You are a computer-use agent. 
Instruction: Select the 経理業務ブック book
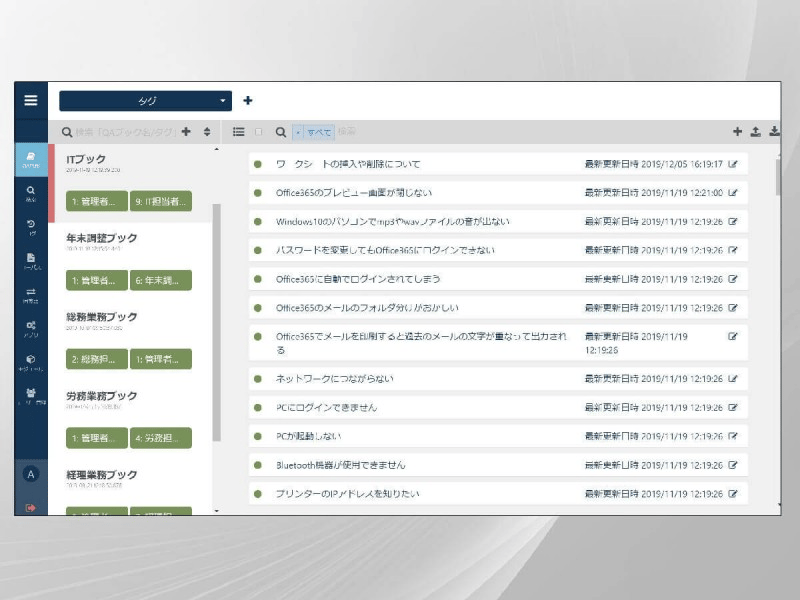coord(102,474)
